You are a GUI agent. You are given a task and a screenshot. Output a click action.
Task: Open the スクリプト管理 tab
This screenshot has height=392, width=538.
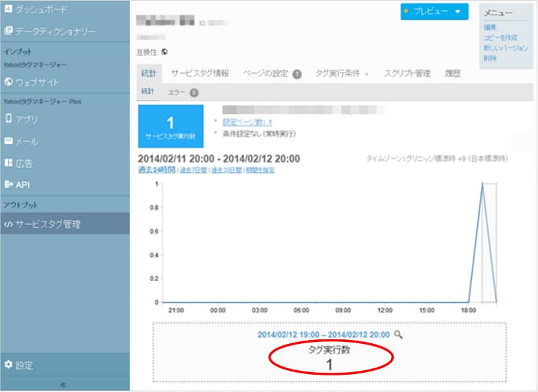click(x=407, y=74)
